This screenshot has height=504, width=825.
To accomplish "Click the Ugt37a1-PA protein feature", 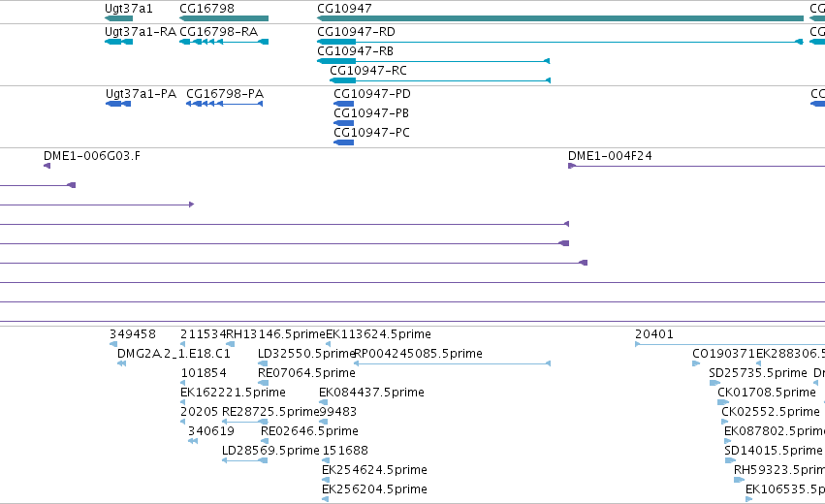I will click(x=118, y=104).
